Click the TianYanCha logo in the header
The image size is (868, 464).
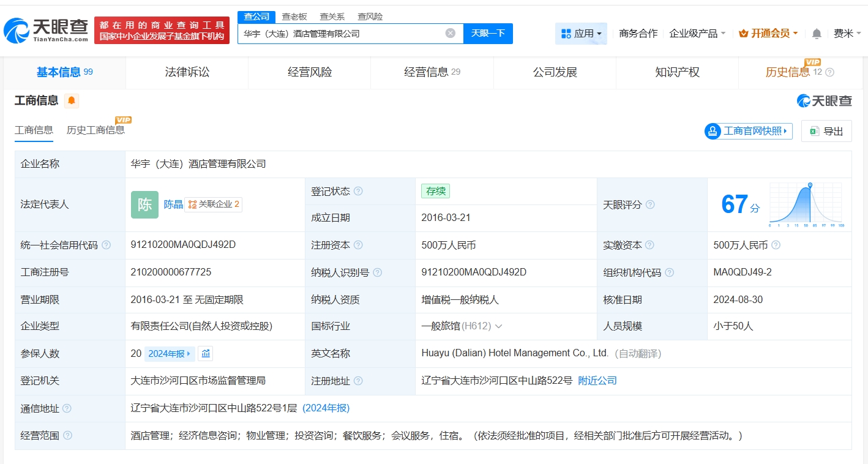[46, 30]
